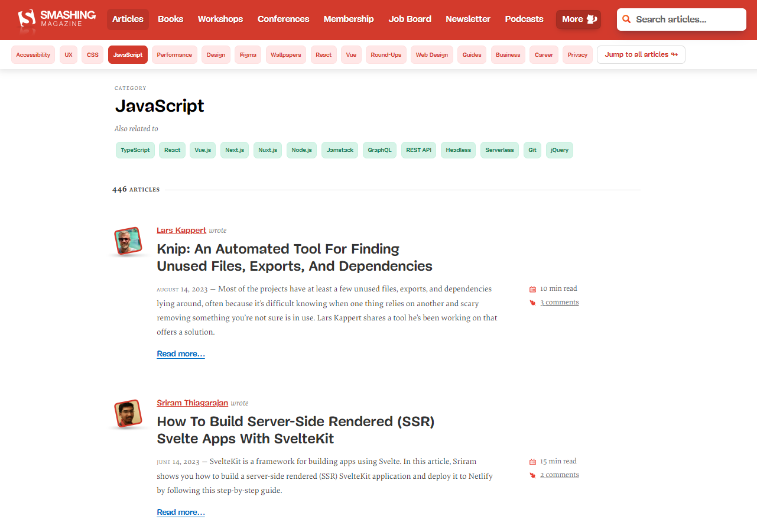Select the active JavaScript category tag
This screenshot has width=757, height=532.
pos(128,55)
